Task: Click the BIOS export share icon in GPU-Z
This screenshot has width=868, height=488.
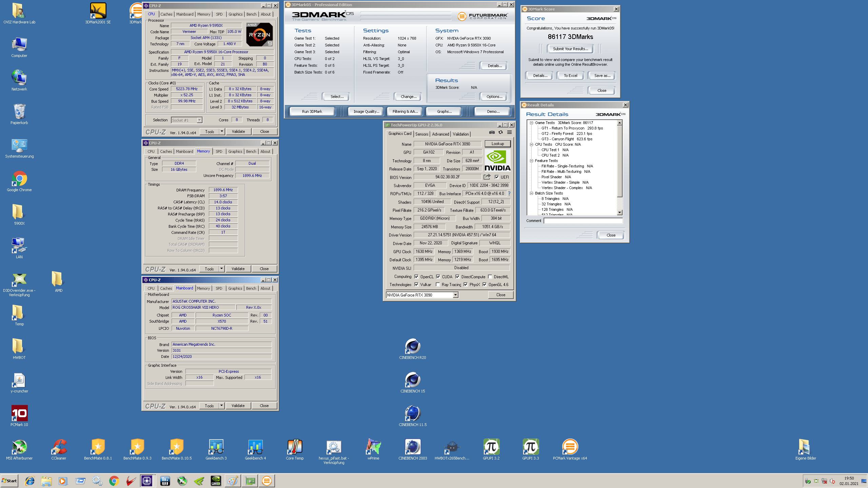Action: click(x=487, y=177)
